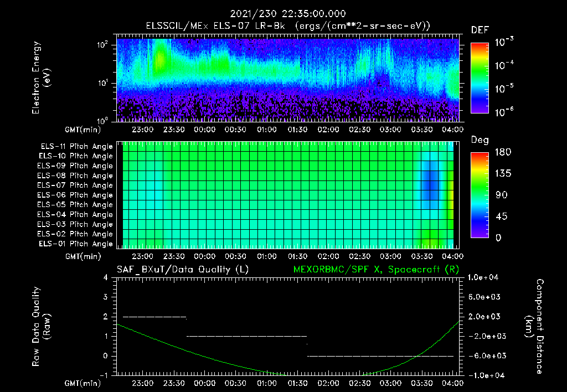This screenshot has width=567, height=392.
Task: Select the 10^-6 tick on DEF scale
Action: [504, 112]
